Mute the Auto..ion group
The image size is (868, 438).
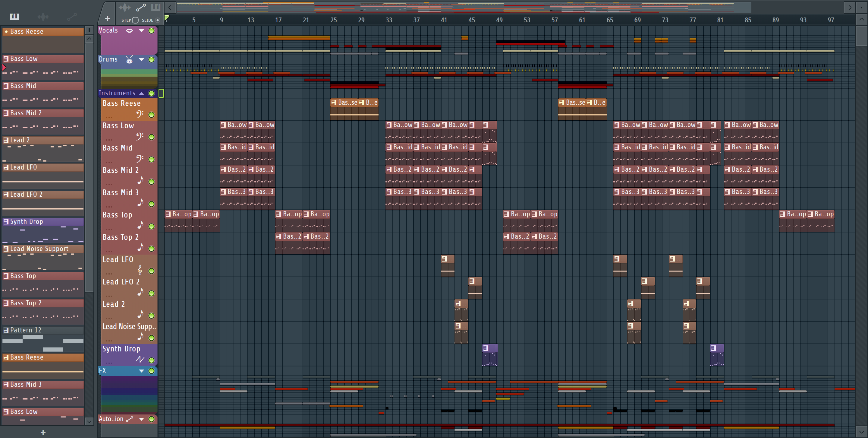[x=152, y=419]
